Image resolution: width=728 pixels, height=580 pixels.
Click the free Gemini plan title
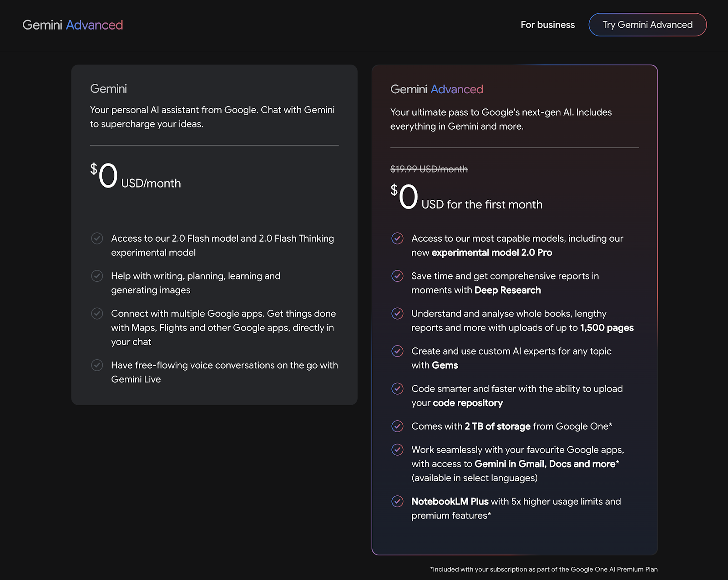[x=108, y=89]
